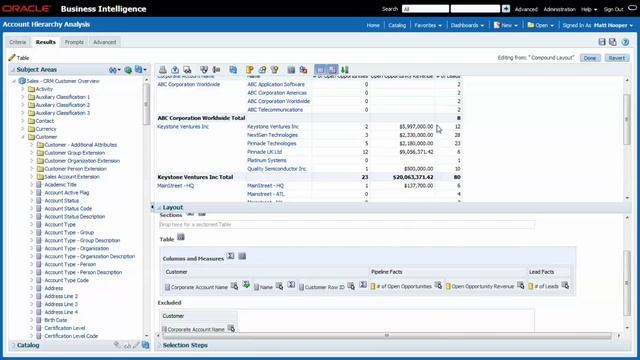Click Catalog in the global header
640x360 pixels.
tap(397, 25)
